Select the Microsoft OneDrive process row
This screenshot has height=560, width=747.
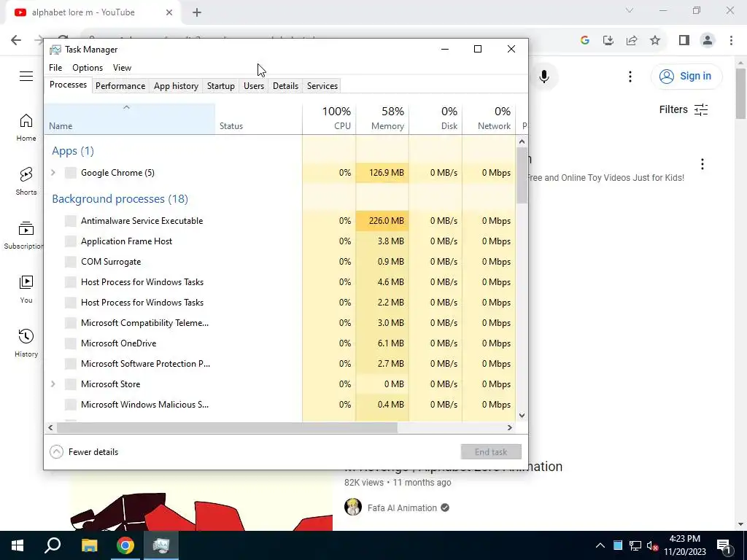pos(279,343)
